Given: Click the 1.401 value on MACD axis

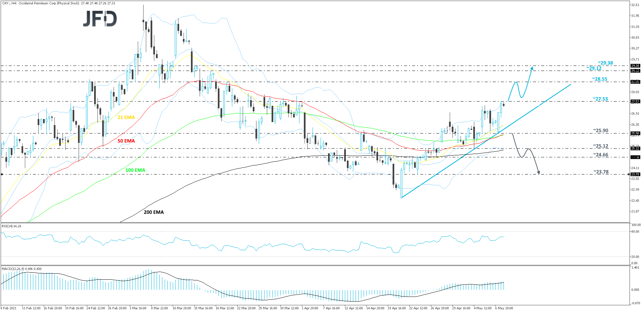Looking at the screenshot, I should pos(635,268).
